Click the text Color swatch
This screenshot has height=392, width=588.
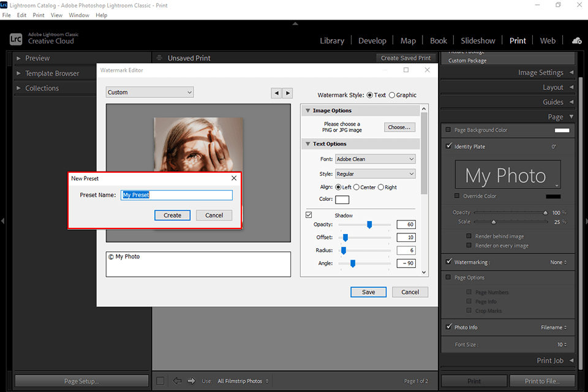click(342, 200)
